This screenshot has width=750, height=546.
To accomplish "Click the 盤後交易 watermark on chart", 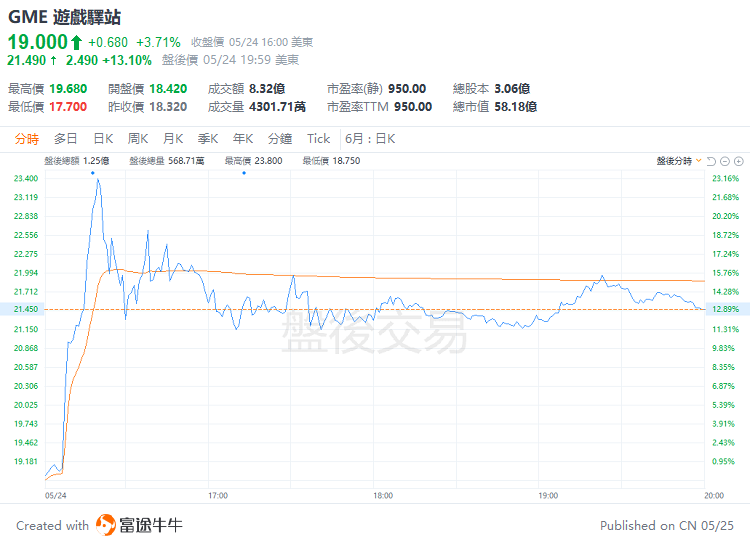I will pos(373,333).
